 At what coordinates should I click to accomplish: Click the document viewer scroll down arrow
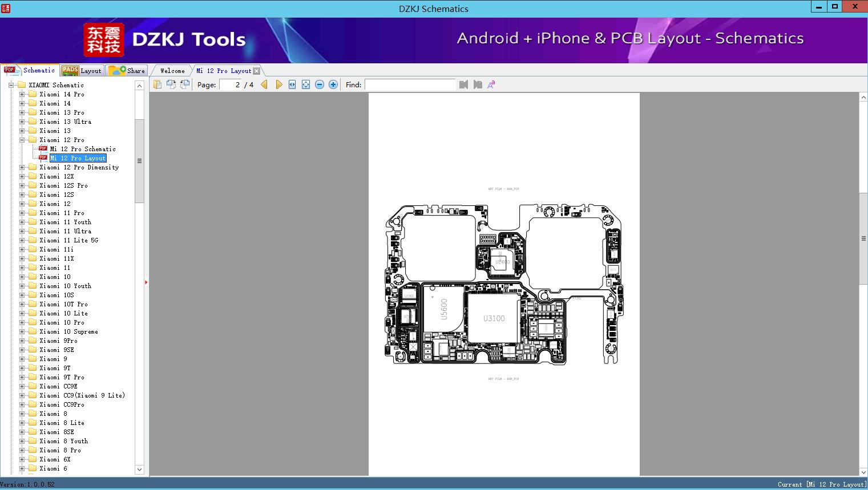[863, 472]
